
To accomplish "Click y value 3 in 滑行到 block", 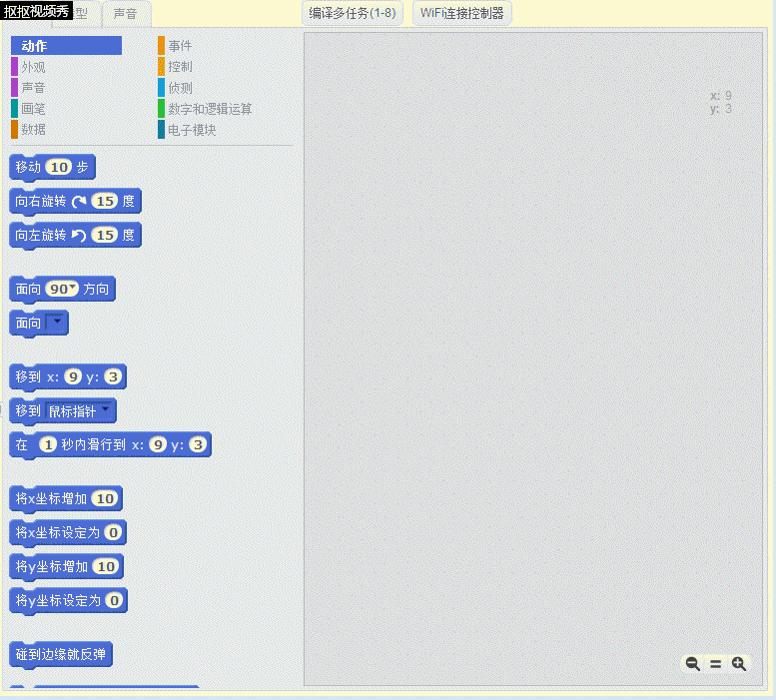I will pos(198,444).
